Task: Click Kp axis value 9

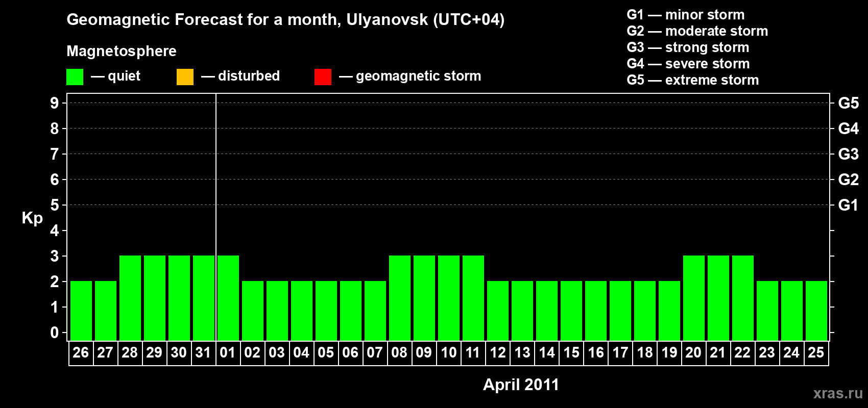Action: (55, 103)
